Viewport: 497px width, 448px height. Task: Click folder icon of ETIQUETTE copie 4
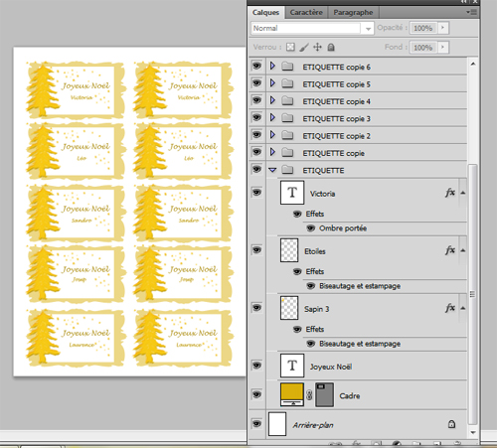coord(287,100)
